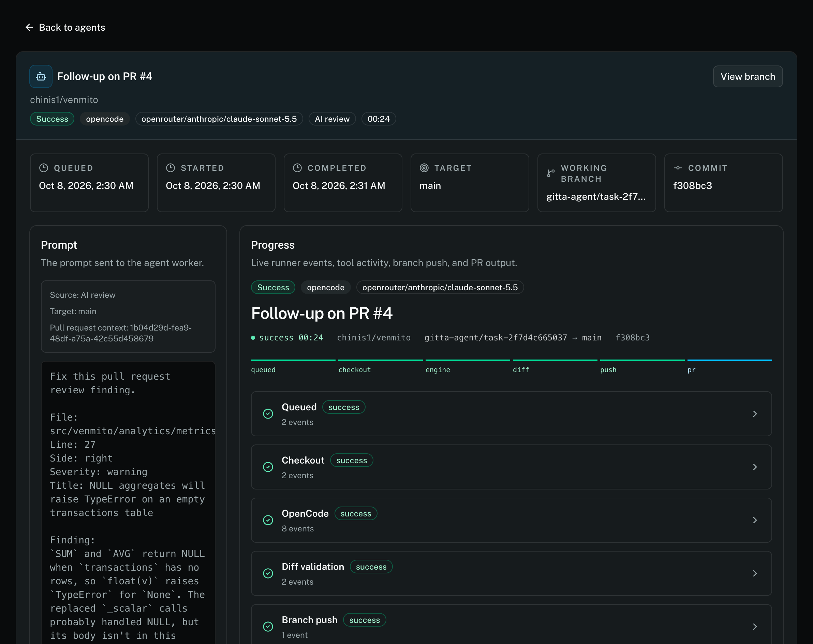This screenshot has width=813, height=644.
Task: Click the Success badge in the header
Action: [52, 119]
